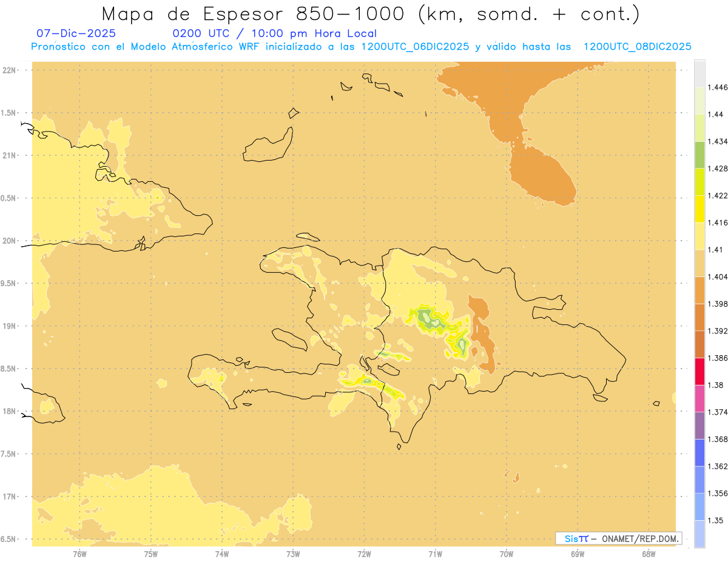Click the 20N latitude label
Image resolution: width=728 pixels, height=562 pixels.
click(x=9, y=241)
